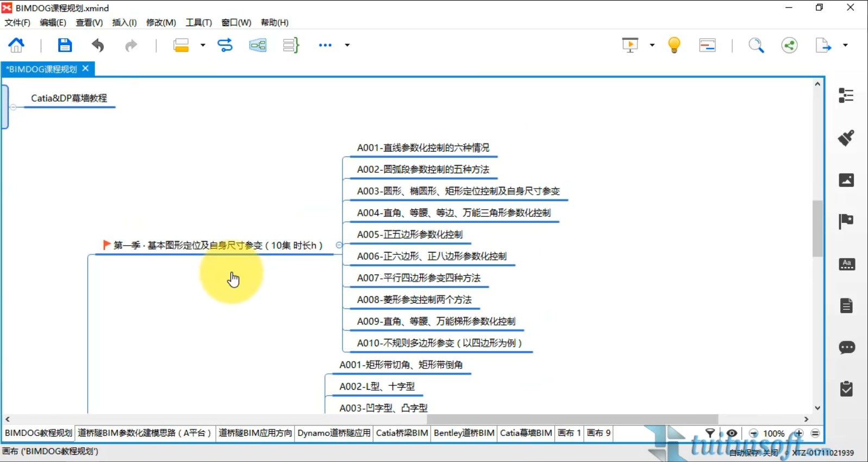The height and width of the screenshot is (462, 868).
Task: Open the 编辑(E) menu
Action: point(53,22)
